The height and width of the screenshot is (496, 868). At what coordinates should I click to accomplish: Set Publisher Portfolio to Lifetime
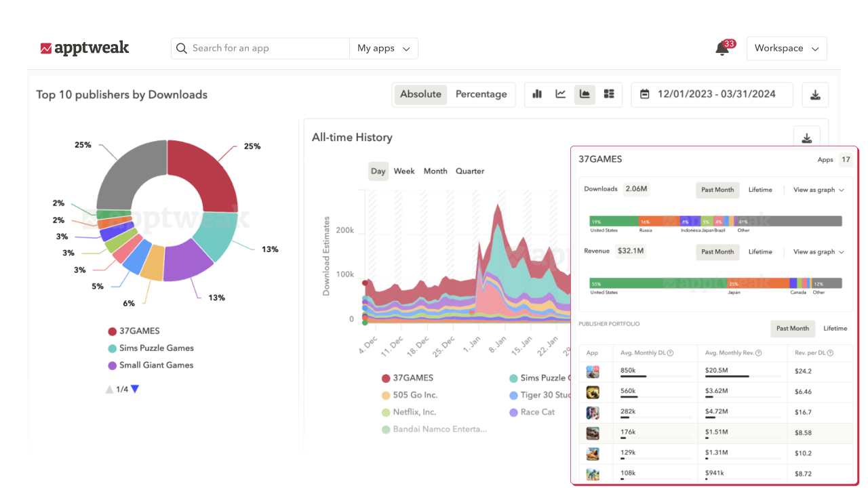[835, 329]
